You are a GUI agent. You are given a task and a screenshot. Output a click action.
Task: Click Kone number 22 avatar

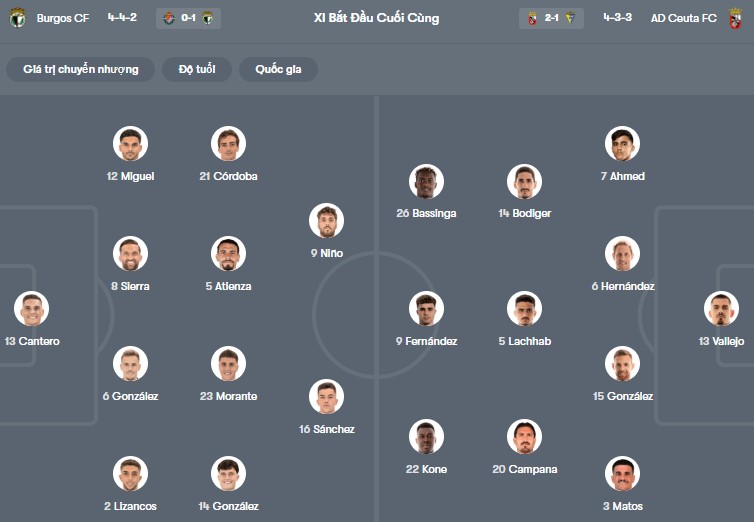point(426,437)
